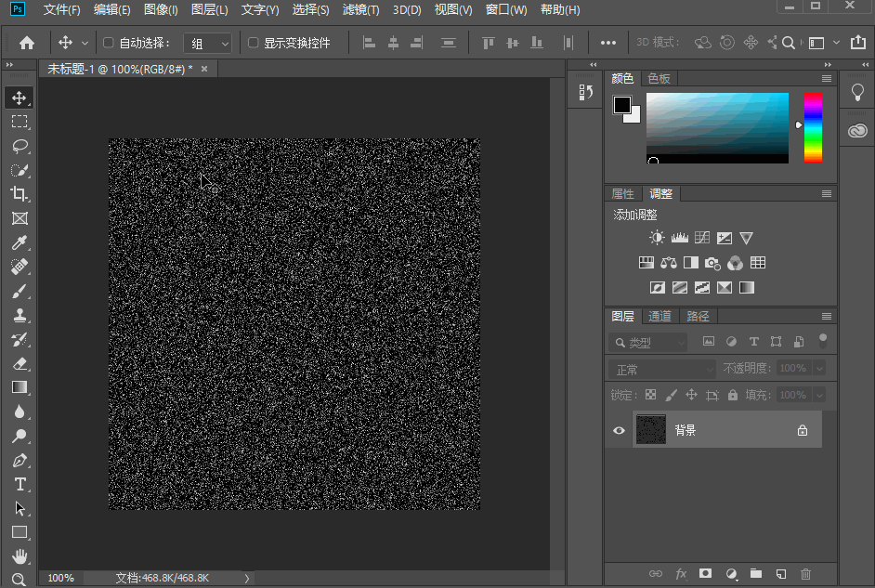Enable the 显示变换控件 checkbox
The width and height of the screenshot is (875, 588).
(x=253, y=43)
